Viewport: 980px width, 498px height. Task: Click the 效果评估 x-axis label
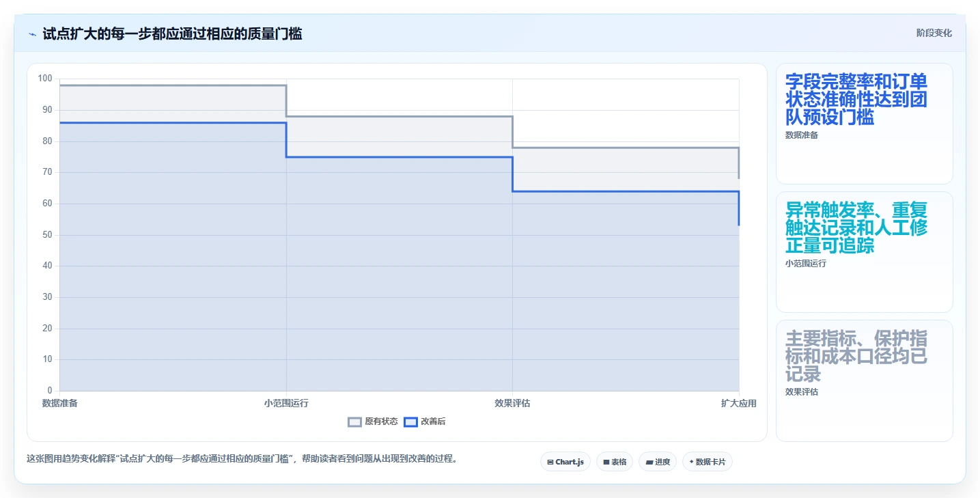tap(512, 403)
